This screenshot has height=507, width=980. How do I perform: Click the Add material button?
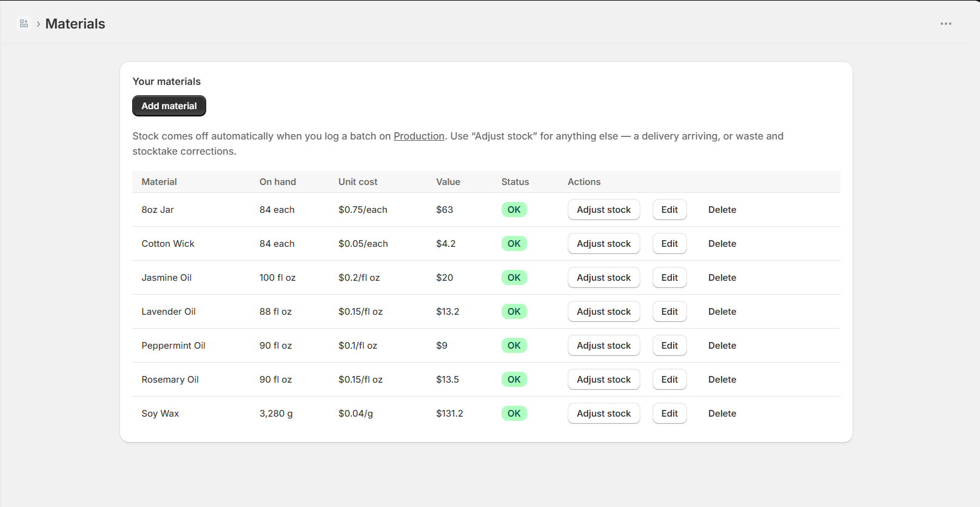click(169, 106)
